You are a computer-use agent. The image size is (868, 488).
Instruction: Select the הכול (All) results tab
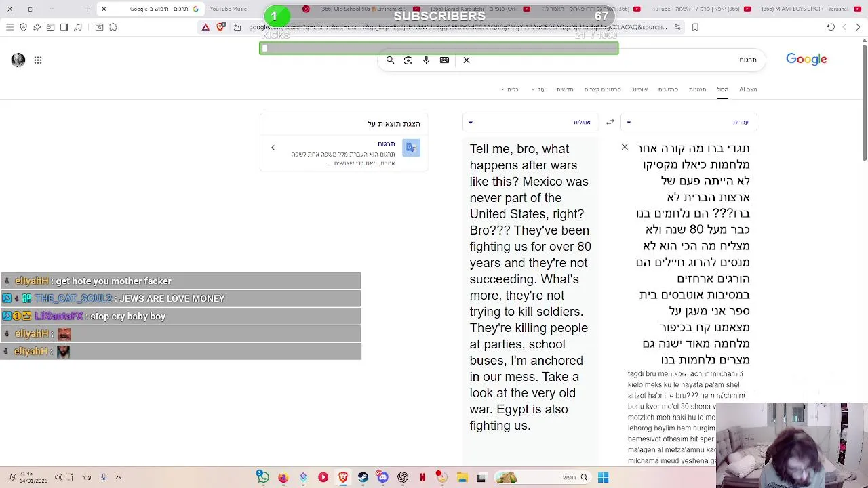tap(723, 89)
